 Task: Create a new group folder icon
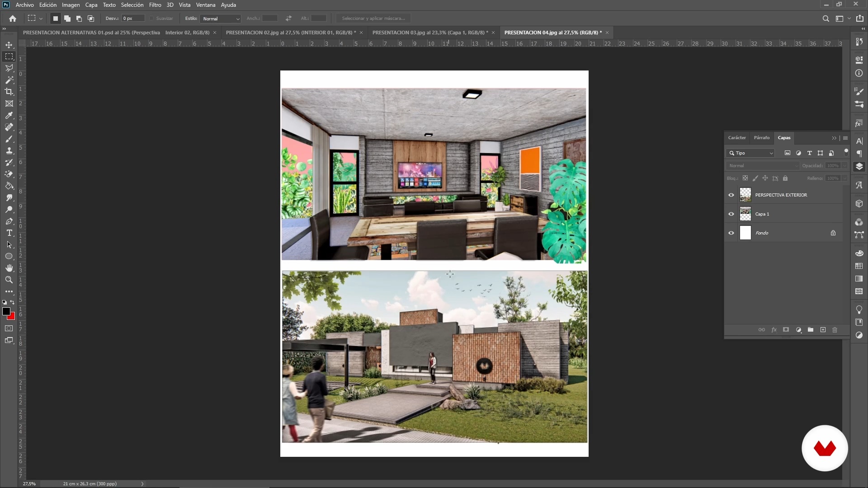811,330
